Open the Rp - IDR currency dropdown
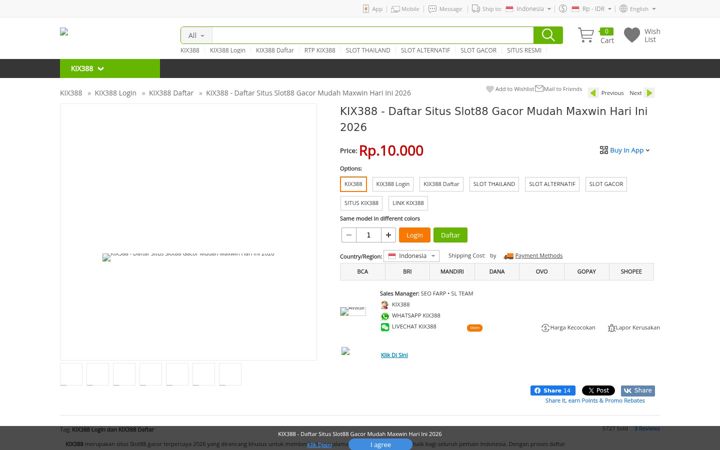The image size is (720, 450). tap(591, 9)
